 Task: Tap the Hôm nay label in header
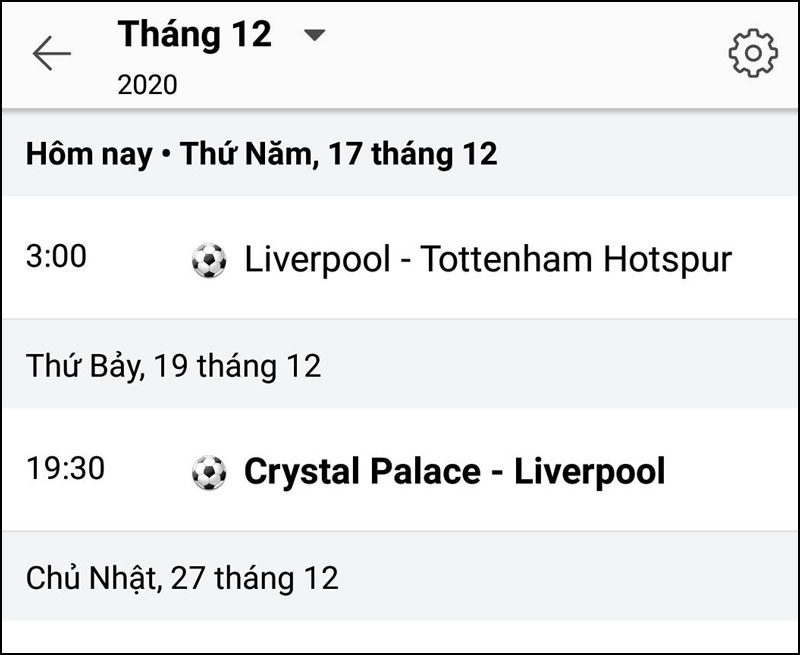89,154
